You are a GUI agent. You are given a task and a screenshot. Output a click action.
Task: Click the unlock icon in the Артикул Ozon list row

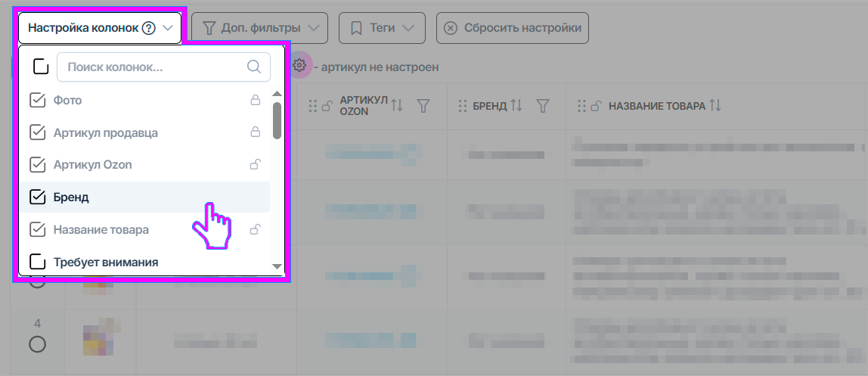256,165
